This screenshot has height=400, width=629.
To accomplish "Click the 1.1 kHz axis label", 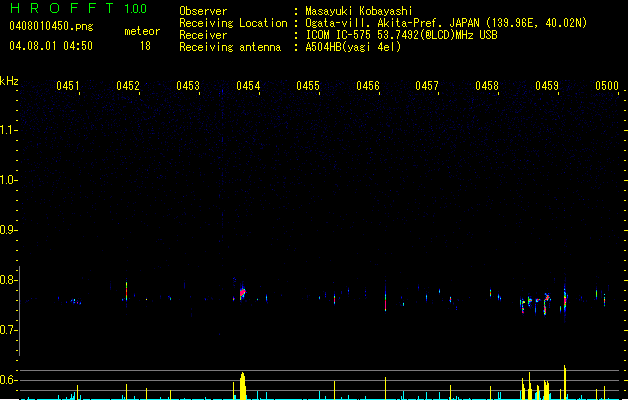I will 8,130.
